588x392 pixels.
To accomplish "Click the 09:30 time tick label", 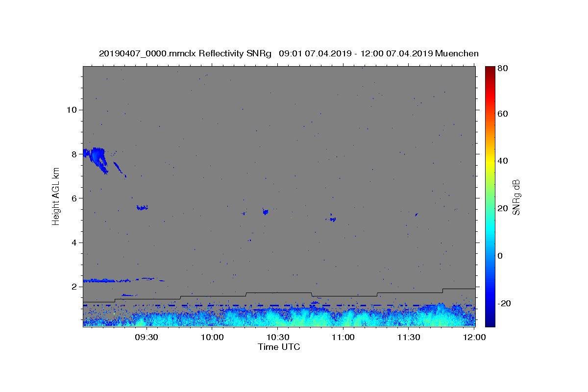I will [147, 337].
